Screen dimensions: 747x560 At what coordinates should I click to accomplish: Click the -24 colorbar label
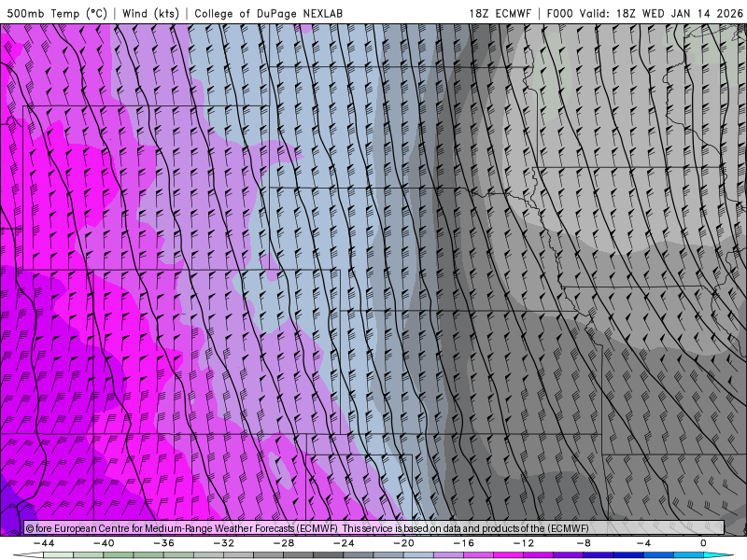click(344, 543)
